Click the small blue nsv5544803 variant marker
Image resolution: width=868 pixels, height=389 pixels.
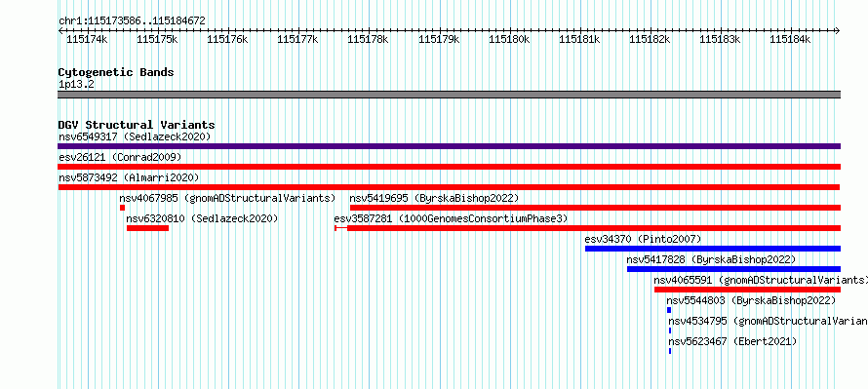click(669, 310)
